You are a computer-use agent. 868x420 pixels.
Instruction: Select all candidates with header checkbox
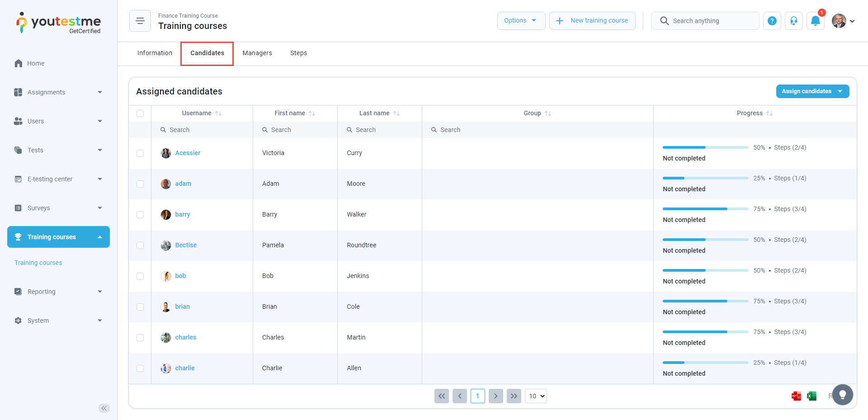140,113
